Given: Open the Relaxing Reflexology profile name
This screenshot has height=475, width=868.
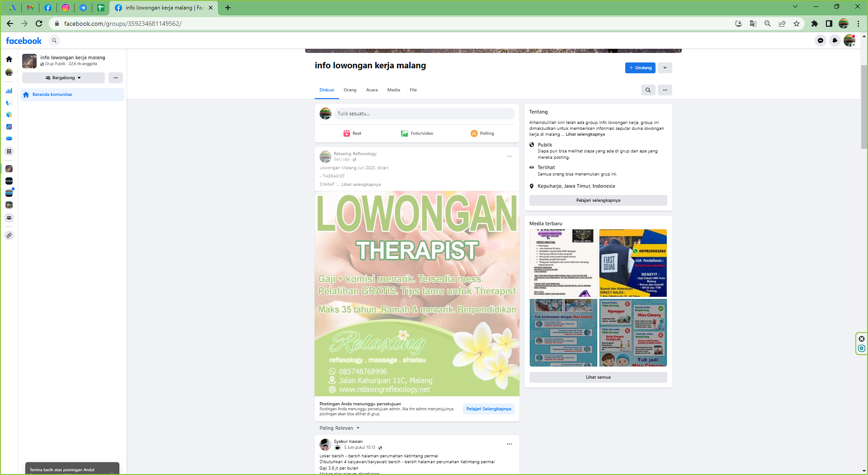Looking at the screenshot, I should (355, 154).
